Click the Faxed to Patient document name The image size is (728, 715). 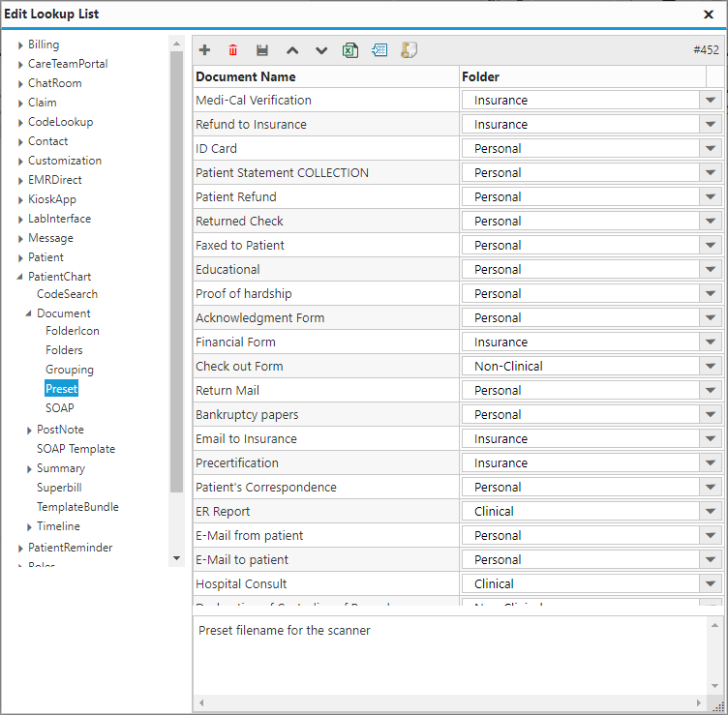239,245
